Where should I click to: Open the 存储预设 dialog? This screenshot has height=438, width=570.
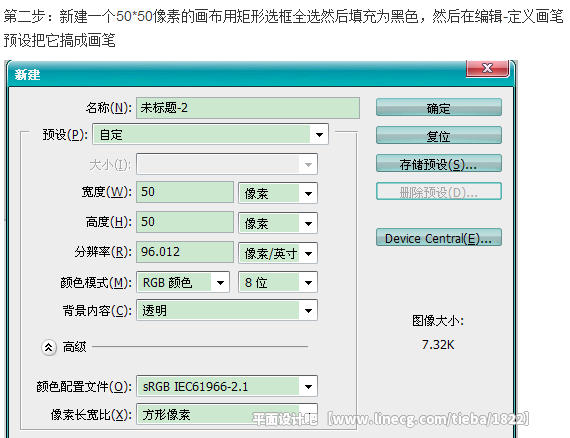439,164
